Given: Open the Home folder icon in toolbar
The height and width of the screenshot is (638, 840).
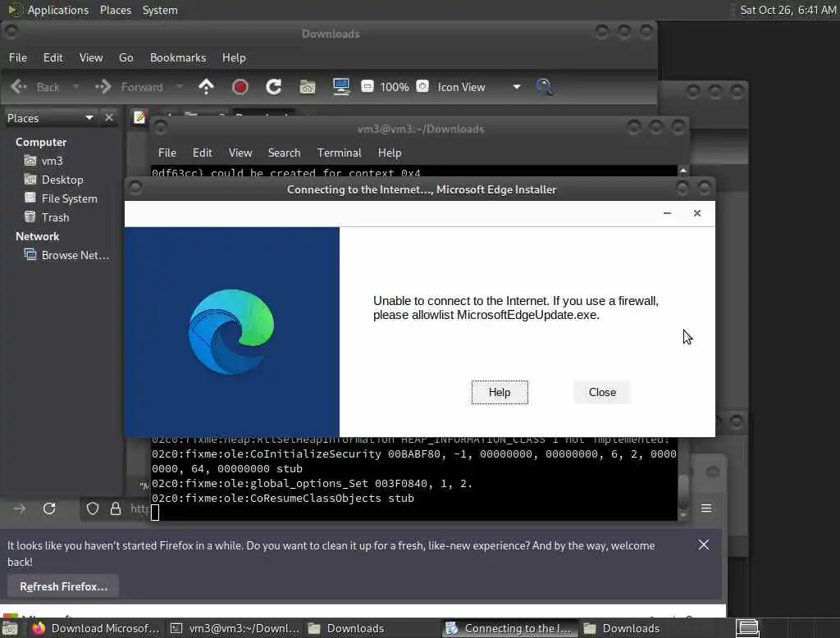Looking at the screenshot, I should (308, 87).
